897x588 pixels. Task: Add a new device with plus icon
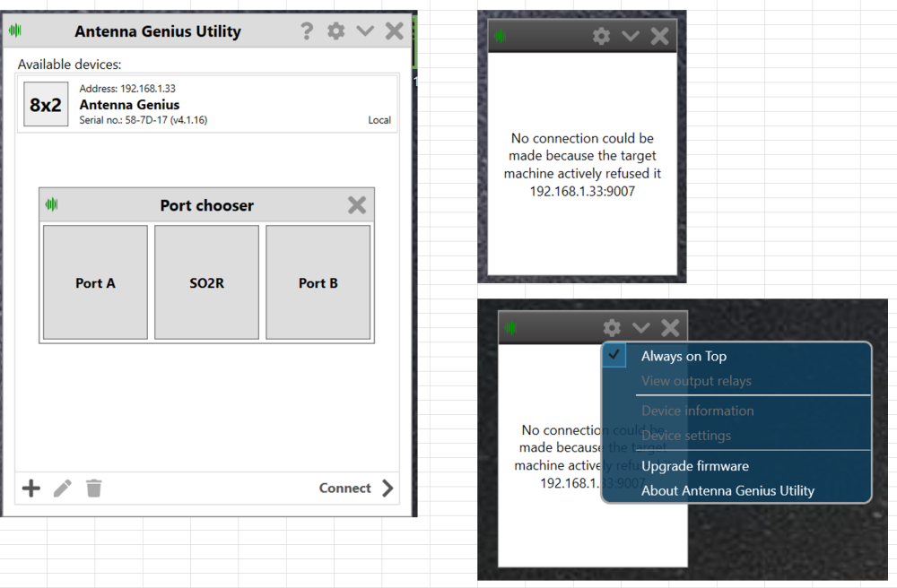[x=31, y=488]
